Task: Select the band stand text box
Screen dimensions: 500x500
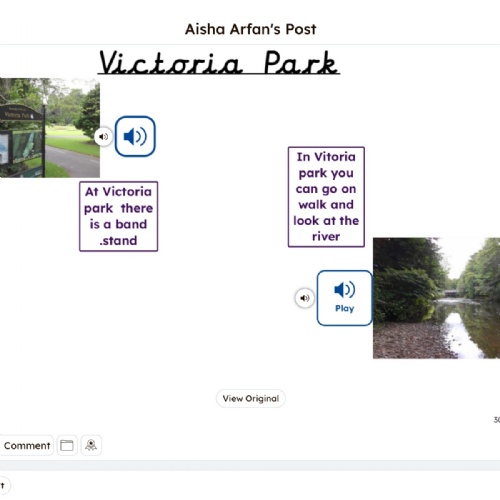Action: (119, 216)
